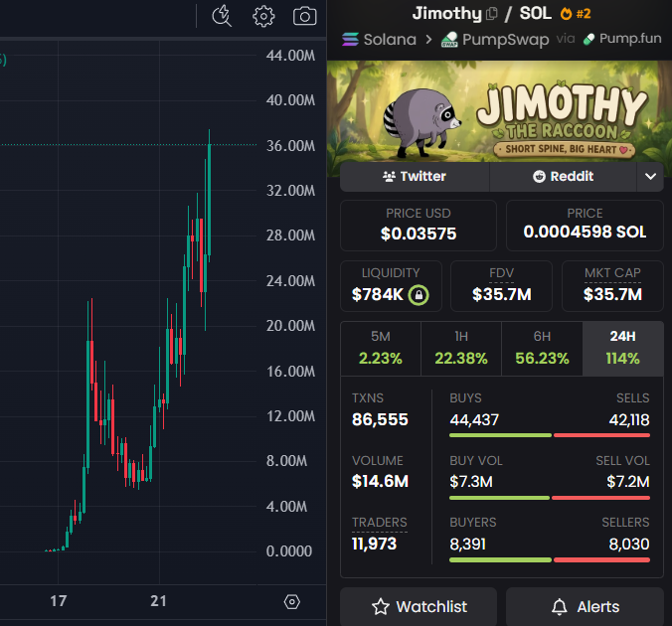Open the Twitter community link
Viewport: 672px width, 626px height.
click(415, 177)
